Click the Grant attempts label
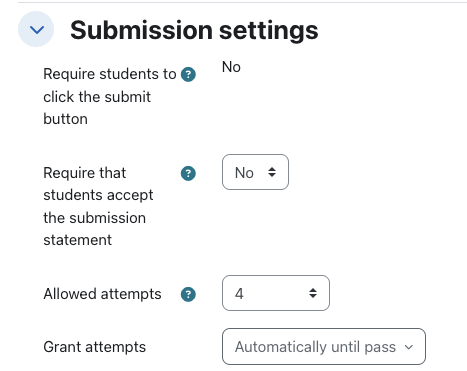Viewport: 467px width, 371px height. 95,347
